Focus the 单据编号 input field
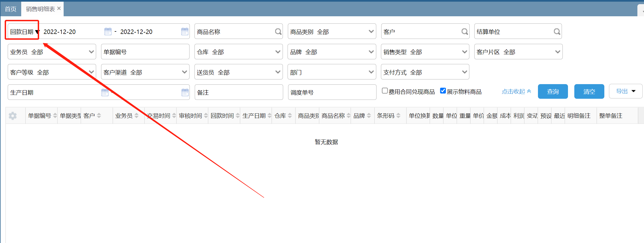This screenshot has width=644, height=243. click(x=145, y=52)
